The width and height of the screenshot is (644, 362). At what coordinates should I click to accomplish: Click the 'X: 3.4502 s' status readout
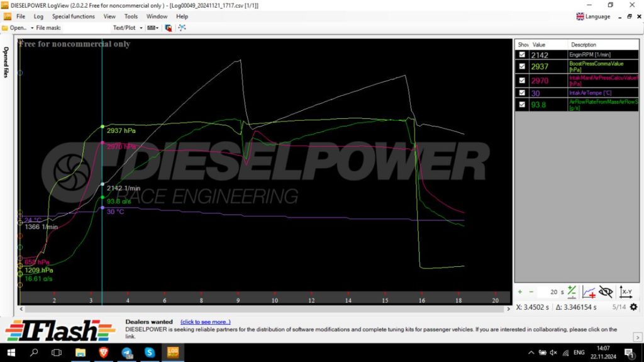click(x=532, y=307)
